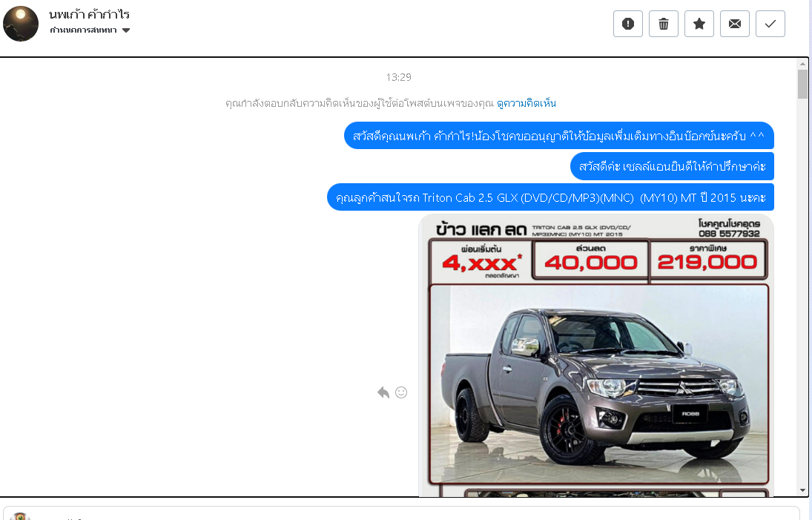Expand the conversation label dropdown under the name

coord(90,30)
